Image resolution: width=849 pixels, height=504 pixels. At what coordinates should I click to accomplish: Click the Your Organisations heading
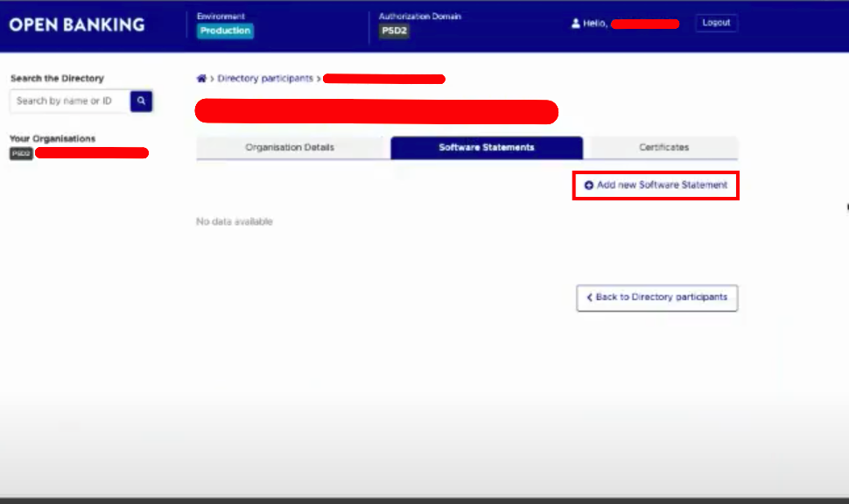point(53,138)
